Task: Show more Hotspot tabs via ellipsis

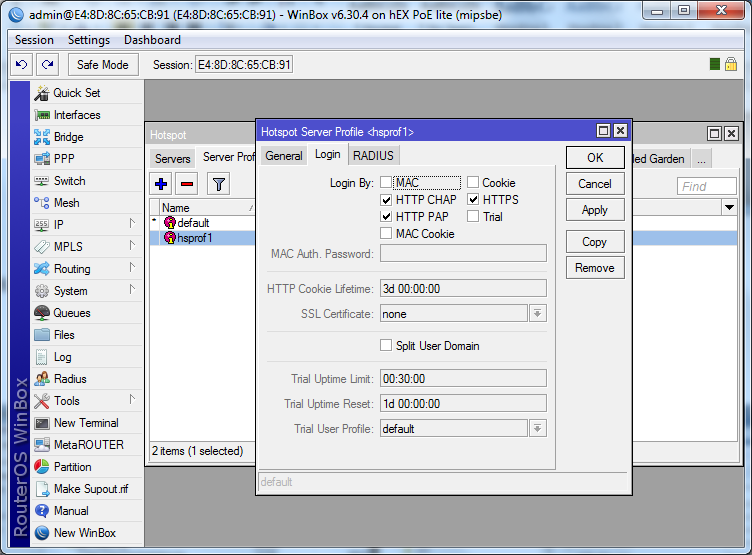Action: pos(701,159)
